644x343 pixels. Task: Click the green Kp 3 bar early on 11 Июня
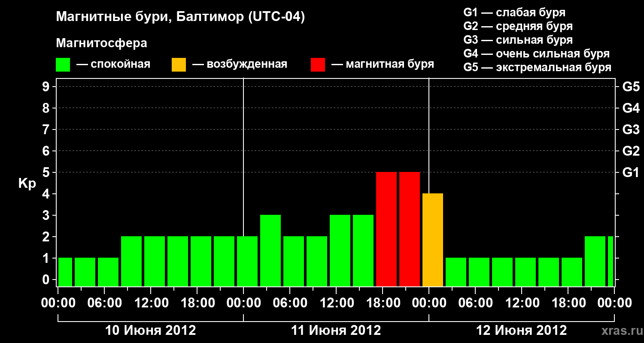coord(270,250)
